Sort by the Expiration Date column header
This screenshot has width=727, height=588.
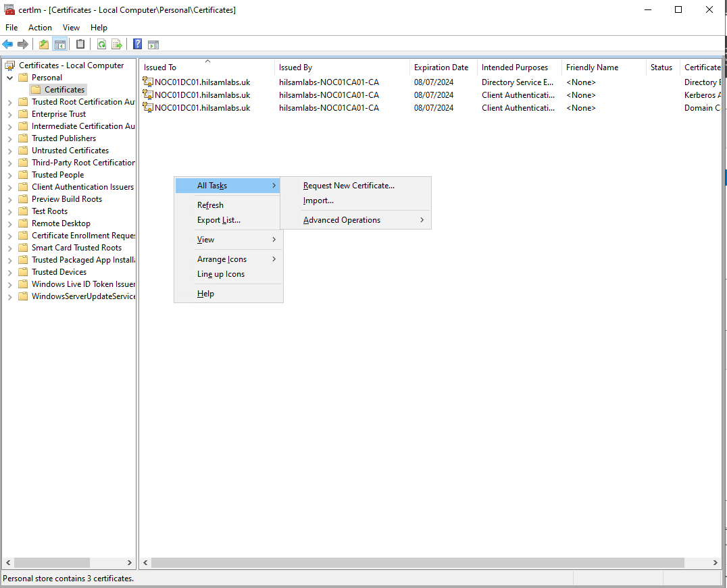(441, 68)
